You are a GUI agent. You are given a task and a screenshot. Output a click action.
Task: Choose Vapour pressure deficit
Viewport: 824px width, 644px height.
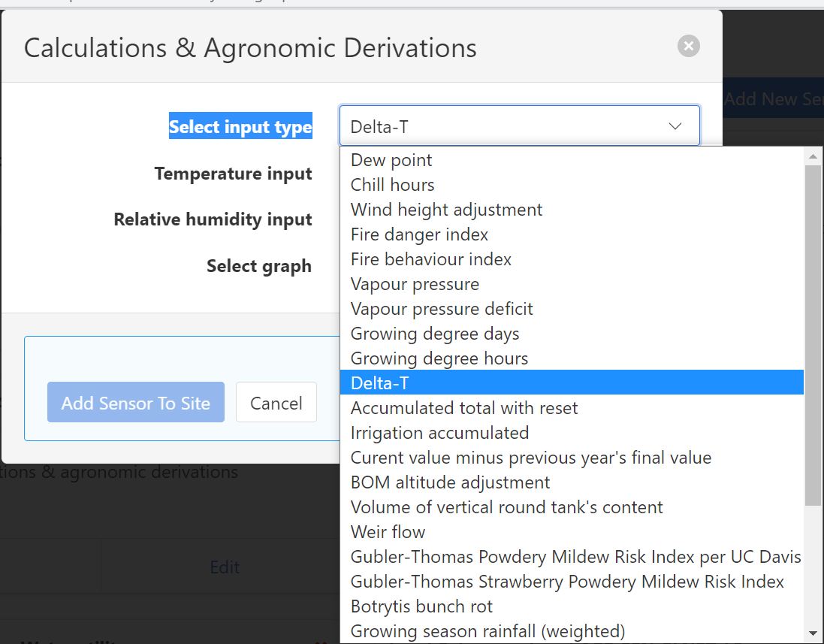click(442, 309)
